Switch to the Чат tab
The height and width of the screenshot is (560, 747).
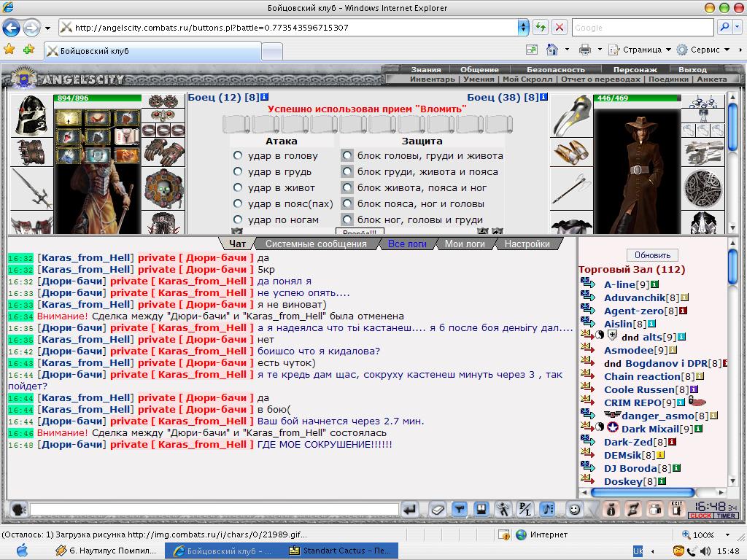(x=237, y=244)
